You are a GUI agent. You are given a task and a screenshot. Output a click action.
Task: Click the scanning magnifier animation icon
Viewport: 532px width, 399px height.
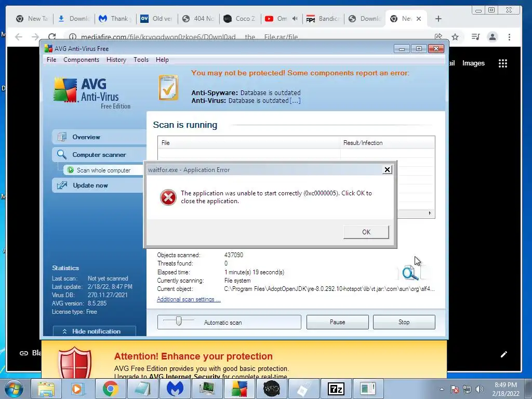click(x=410, y=272)
